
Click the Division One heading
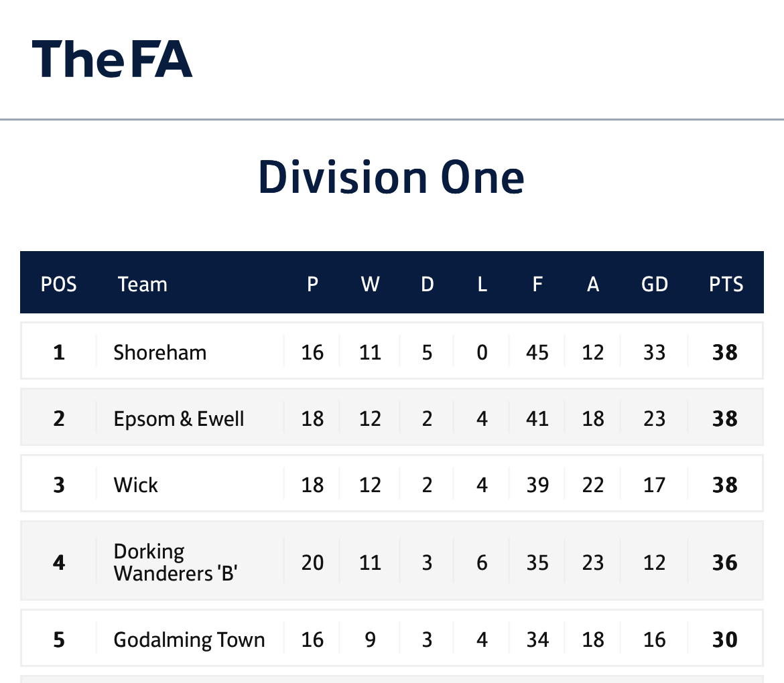(x=391, y=177)
